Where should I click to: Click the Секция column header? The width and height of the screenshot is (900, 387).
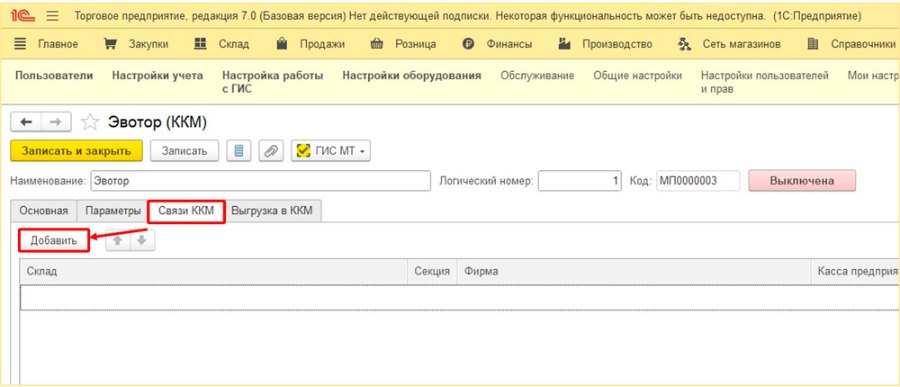pyautogui.click(x=432, y=271)
